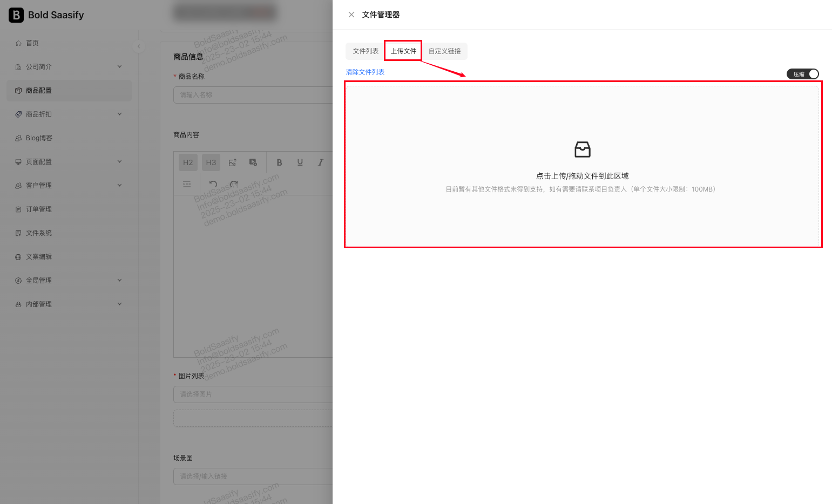Redo the edit in the editor
The width and height of the screenshot is (832, 504).
coord(234,184)
